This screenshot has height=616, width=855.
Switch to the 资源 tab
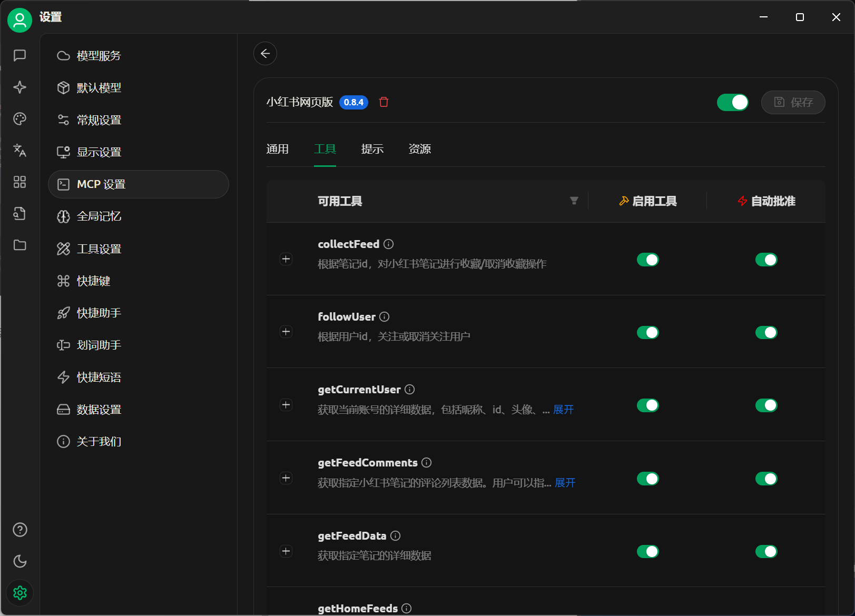420,149
